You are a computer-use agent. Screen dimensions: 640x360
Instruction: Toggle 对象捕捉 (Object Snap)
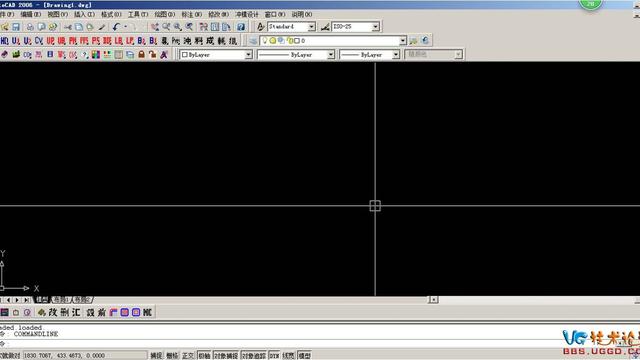[x=226, y=356]
